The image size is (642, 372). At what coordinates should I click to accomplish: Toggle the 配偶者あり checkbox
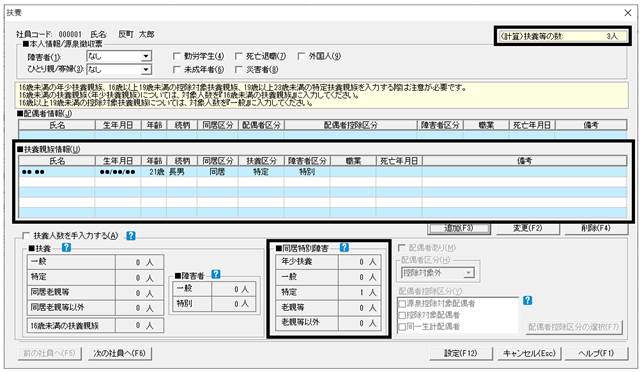pos(402,248)
